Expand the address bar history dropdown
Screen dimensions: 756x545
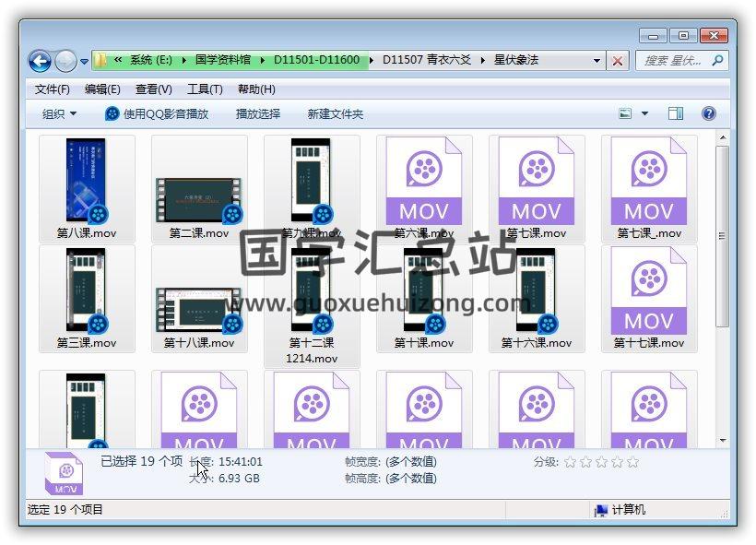click(x=597, y=61)
